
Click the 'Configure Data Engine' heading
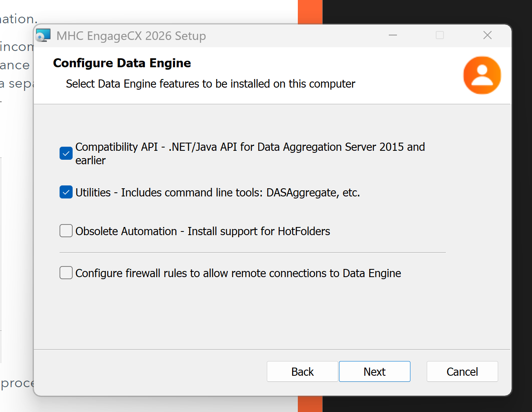[x=122, y=63]
